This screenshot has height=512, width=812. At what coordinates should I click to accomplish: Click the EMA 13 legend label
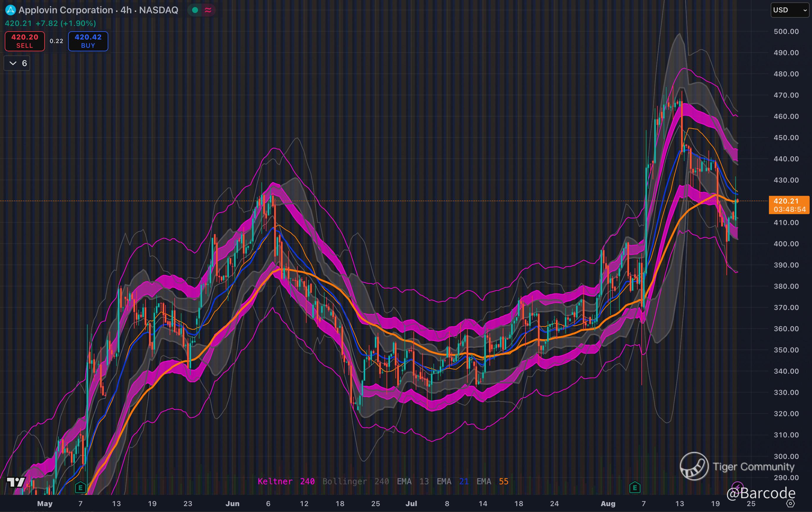412,481
